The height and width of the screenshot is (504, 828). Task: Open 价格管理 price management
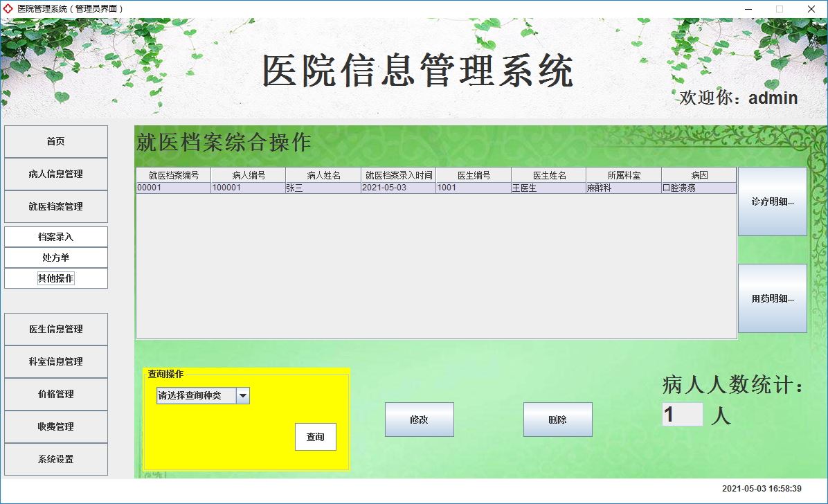(55, 394)
